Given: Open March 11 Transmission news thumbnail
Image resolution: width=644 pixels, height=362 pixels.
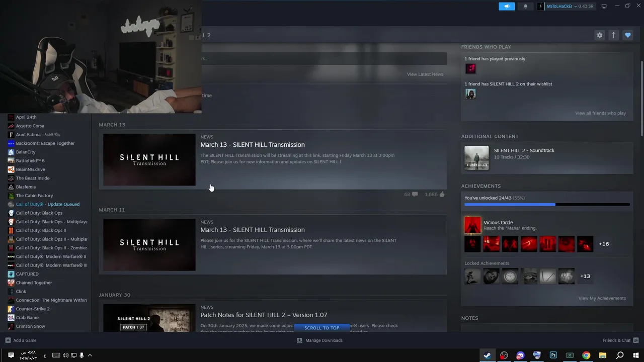Looking at the screenshot, I should tap(149, 245).
